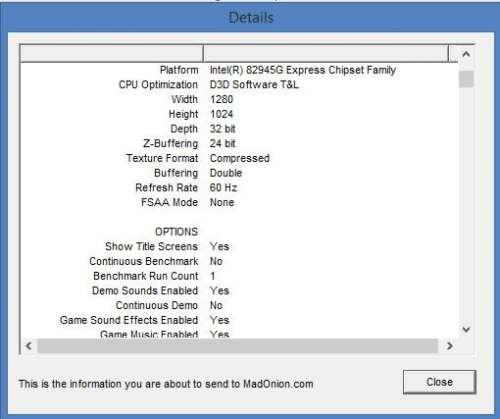Image resolution: width=500 pixels, height=419 pixels.
Task: Click the vertical scrollbar up arrow
Action: [x=466, y=54]
